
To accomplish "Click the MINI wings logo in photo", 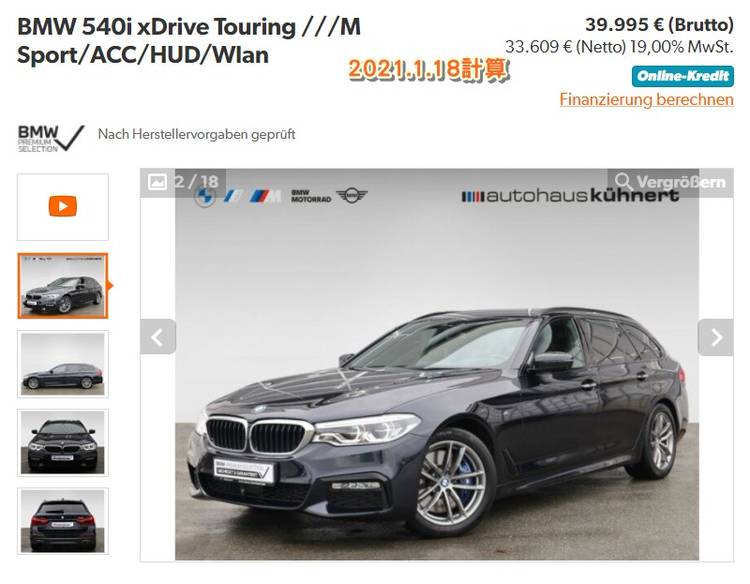I will pos(352,195).
